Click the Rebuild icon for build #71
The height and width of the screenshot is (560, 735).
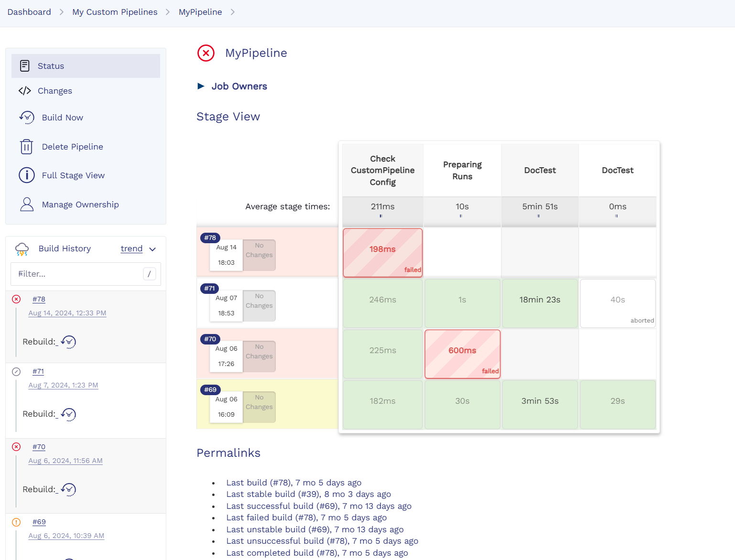(69, 414)
